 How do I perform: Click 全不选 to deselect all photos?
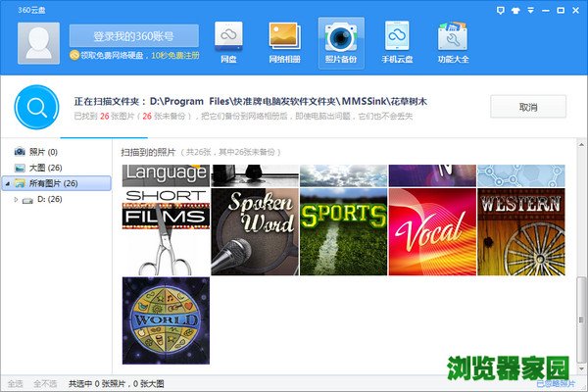tap(44, 383)
